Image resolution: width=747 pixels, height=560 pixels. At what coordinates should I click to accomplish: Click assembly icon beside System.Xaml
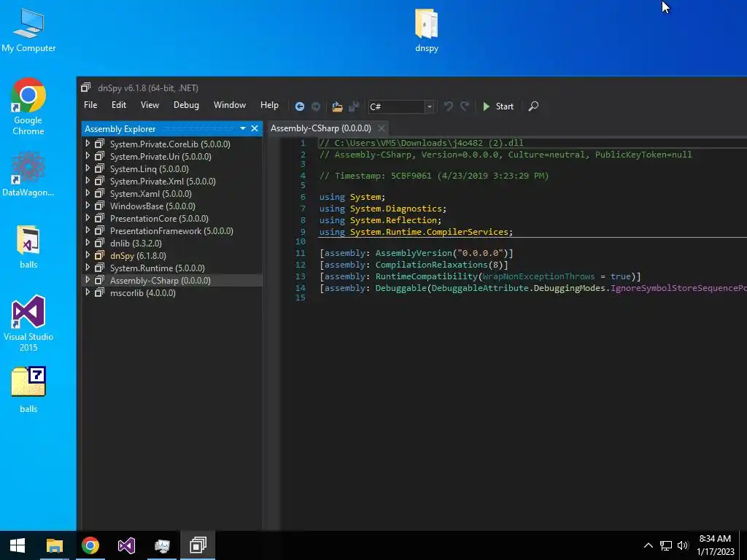point(99,193)
